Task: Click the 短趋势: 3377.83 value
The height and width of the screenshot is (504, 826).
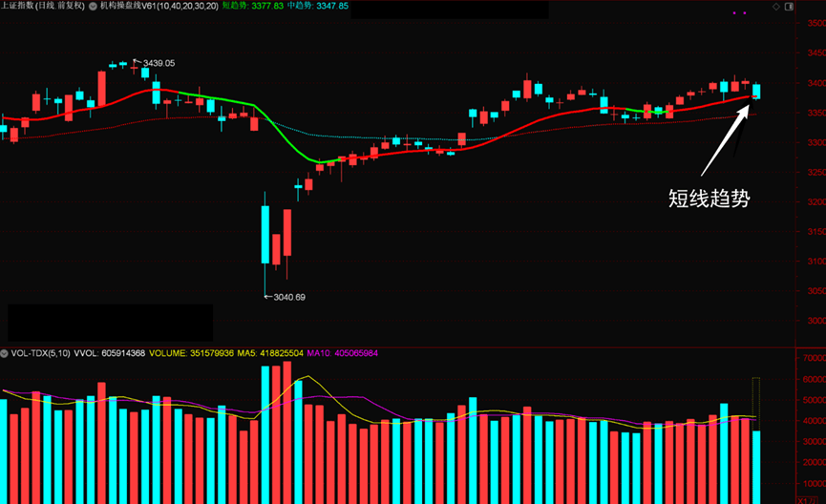Action: coord(253,6)
